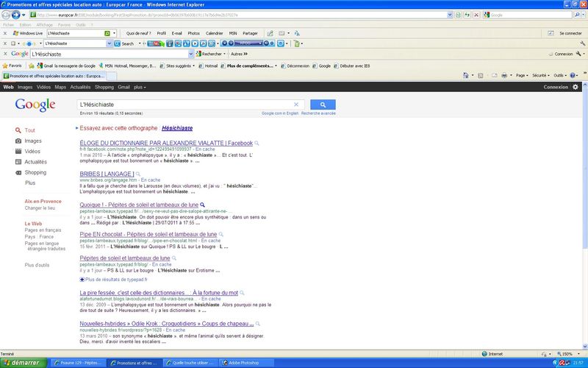Click the add to favorites bar star icon
Screen dimensions: 588x368
pos(32,66)
